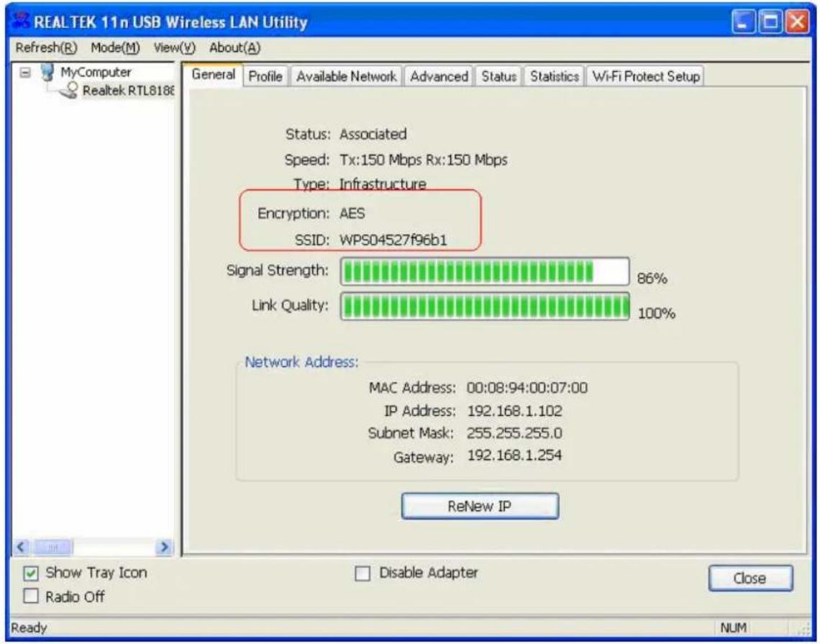The height and width of the screenshot is (644, 820).
Task: Select the Realtek RTL8188 adapter entry
Action: [128, 91]
